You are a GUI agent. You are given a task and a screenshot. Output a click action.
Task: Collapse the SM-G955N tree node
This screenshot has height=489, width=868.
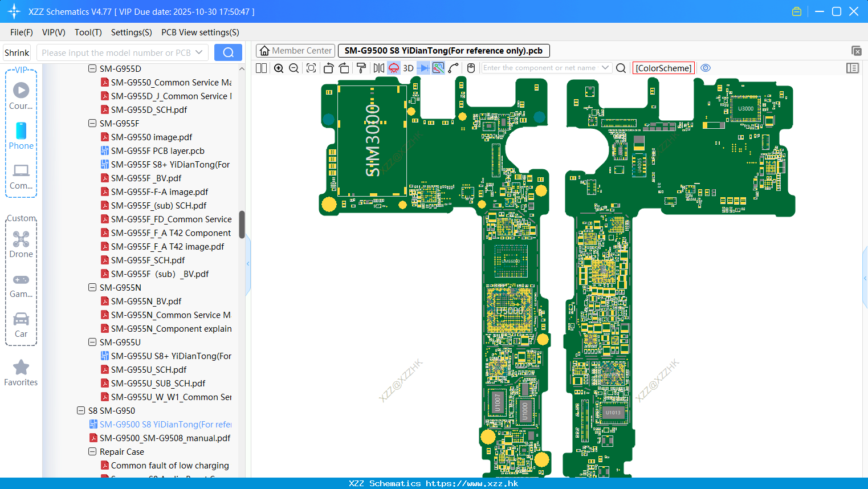point(92,287)
